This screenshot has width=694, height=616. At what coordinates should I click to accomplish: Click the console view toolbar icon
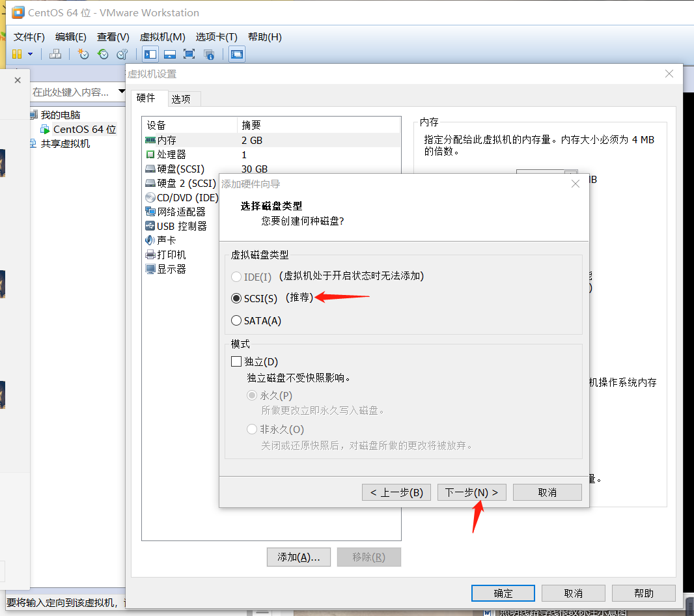(x=237, y=54)
